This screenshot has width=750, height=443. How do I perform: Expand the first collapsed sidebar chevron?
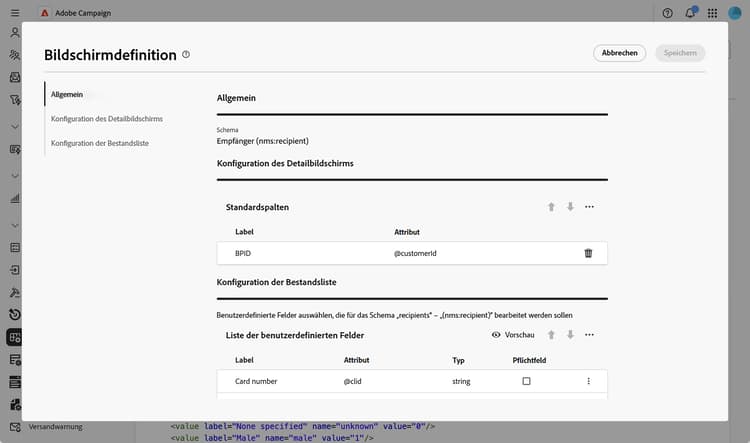[x=15, y=127]
